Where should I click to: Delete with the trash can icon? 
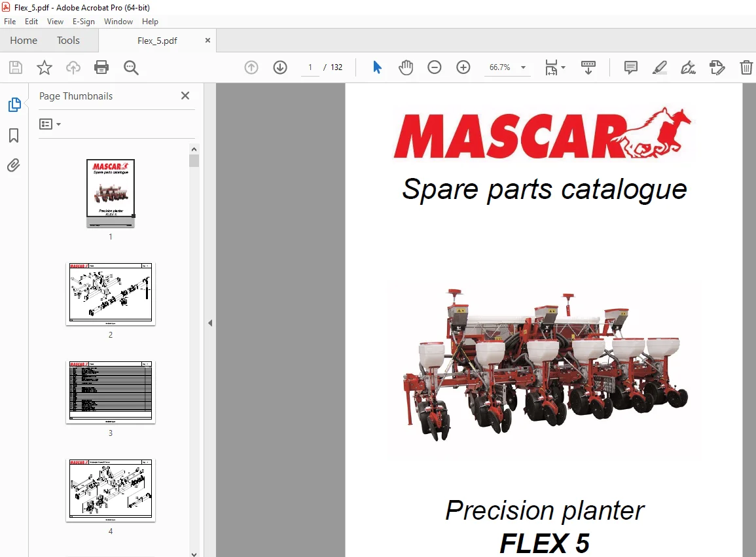pyautogui.click(x=746, y=67)
